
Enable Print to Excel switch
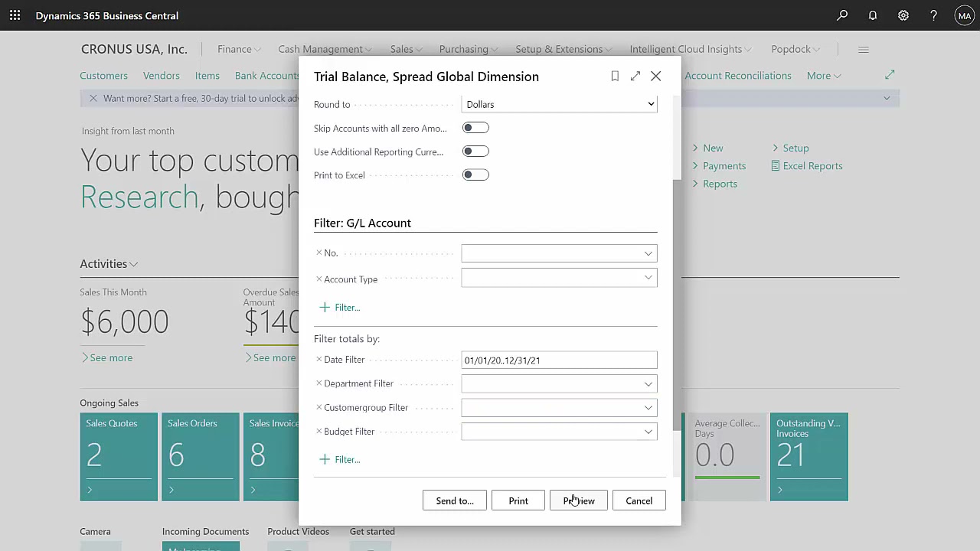click(475, 175)
